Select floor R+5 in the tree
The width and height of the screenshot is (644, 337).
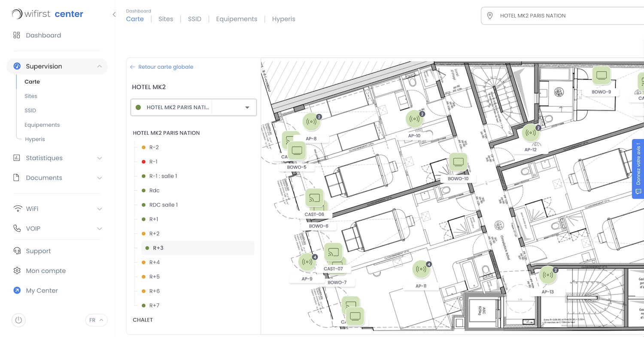coord(155,276)
